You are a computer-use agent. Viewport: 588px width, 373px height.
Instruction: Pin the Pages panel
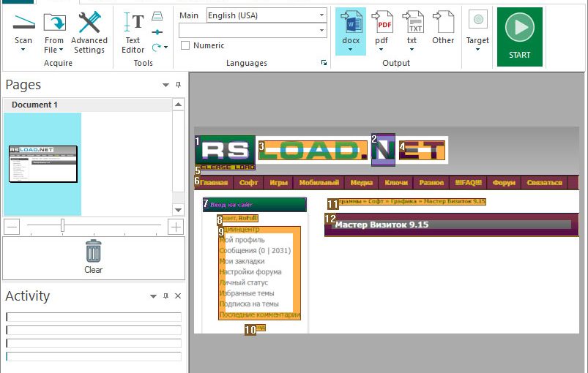(179, 85)
